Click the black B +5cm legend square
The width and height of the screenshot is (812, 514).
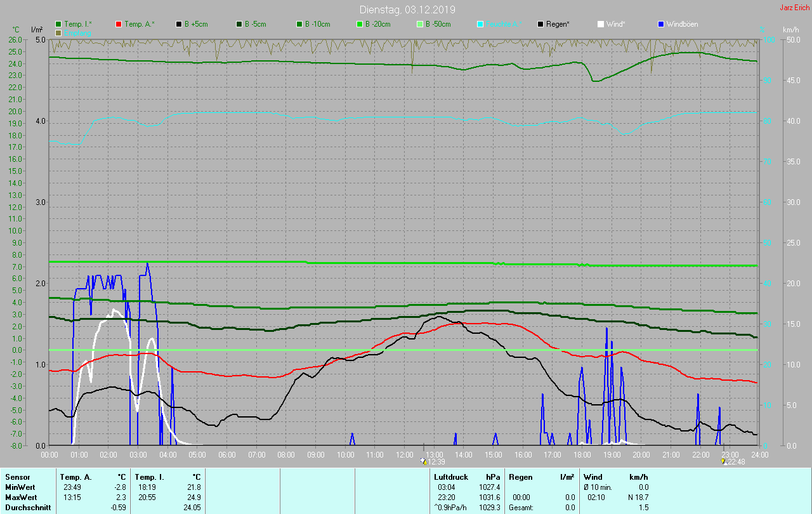tap(179, 24)
